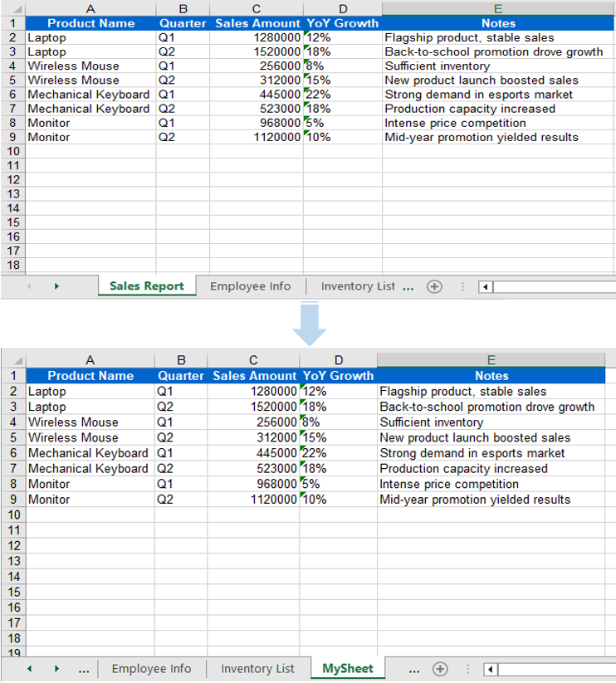
Task: Click Mechanical Keyboard Q1 row name in MySheet window
Action: (x=90, y=453)
